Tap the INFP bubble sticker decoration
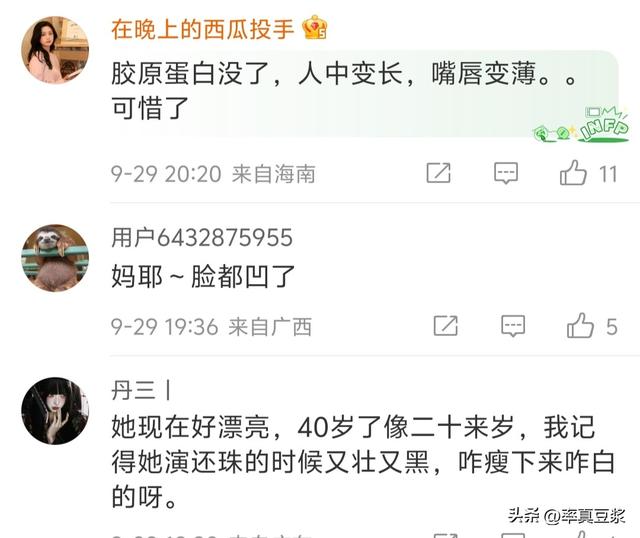This screenshot has width=640, height=538. (582, 124)
